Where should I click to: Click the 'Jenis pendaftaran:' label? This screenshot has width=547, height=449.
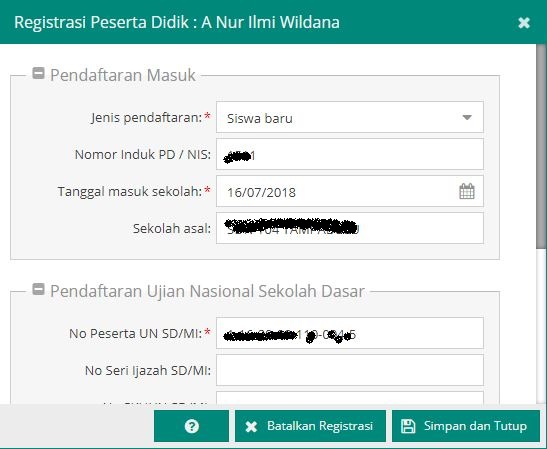147,118
